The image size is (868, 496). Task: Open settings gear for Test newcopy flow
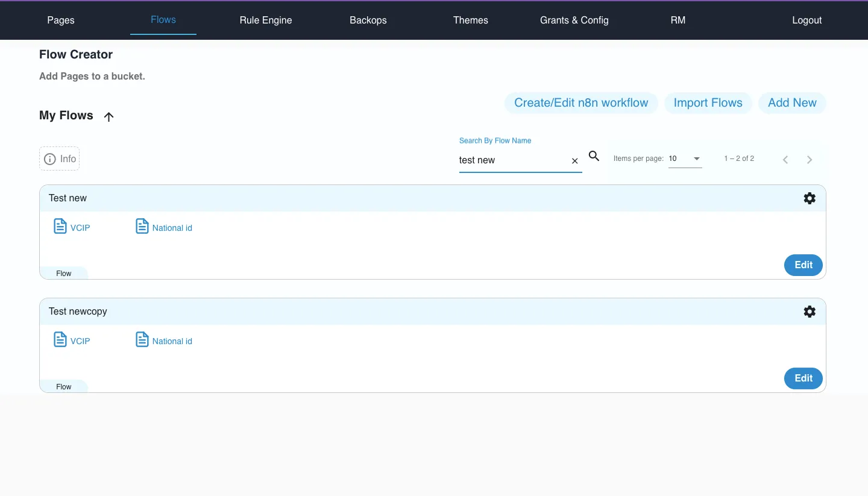(x=810, y=312)
